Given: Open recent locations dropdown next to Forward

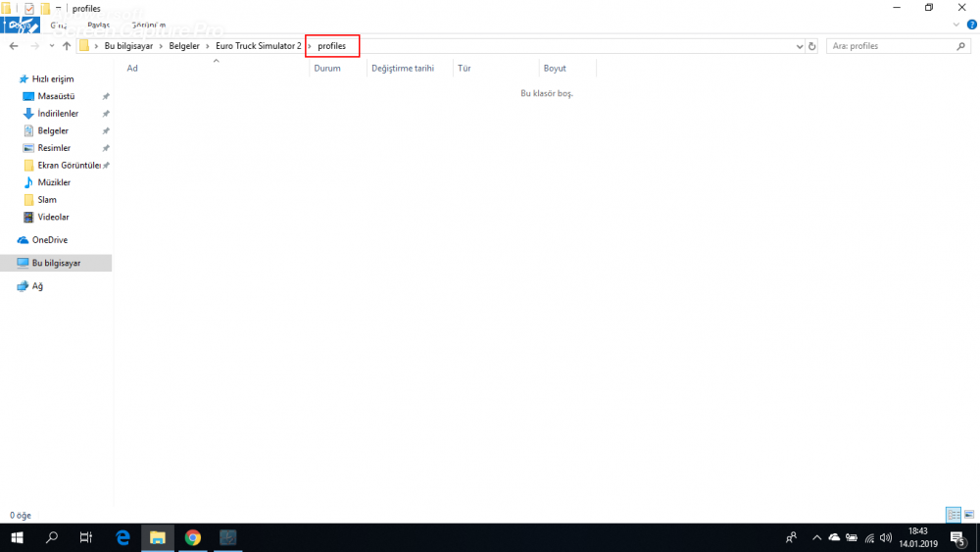Looking at the screenshot, I should pos(52,46).
